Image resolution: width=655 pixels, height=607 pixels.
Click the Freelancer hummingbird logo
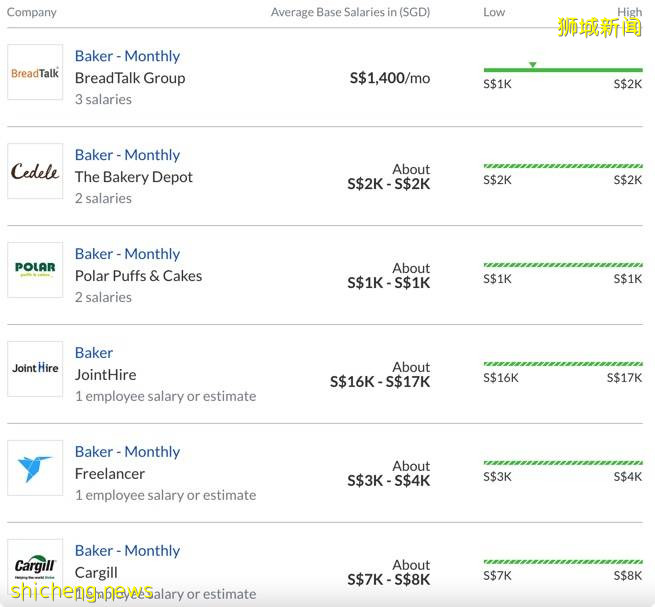coord(35,468)
